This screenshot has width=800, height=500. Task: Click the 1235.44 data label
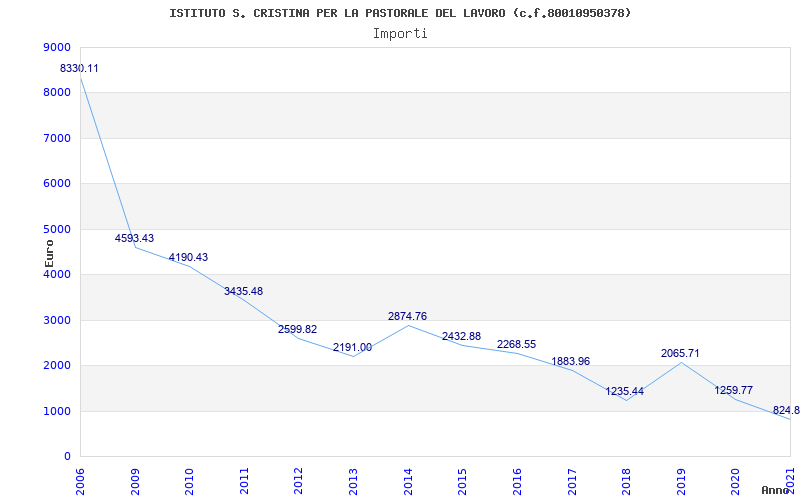tap(625, 392)
